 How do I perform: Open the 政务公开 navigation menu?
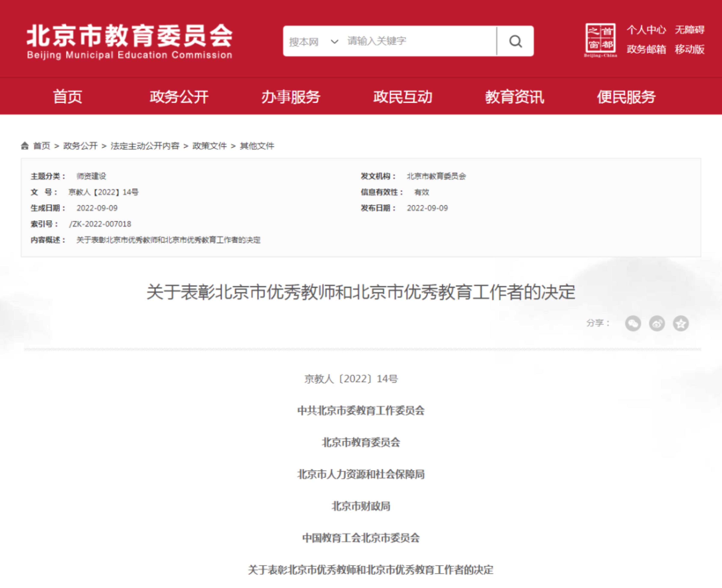[179, 97]
